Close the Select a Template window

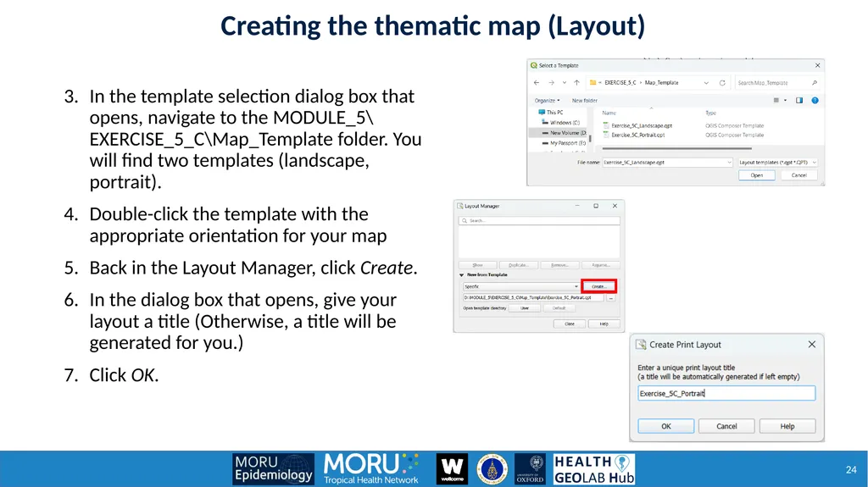click(x=818, y=65)
